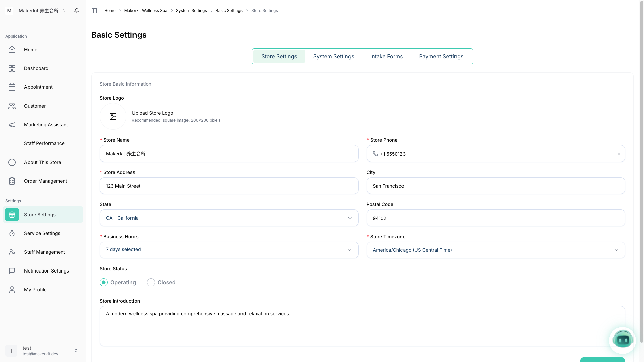Click into the Store Introduction text area
This screenshot has width=644, height=362.
362,326
